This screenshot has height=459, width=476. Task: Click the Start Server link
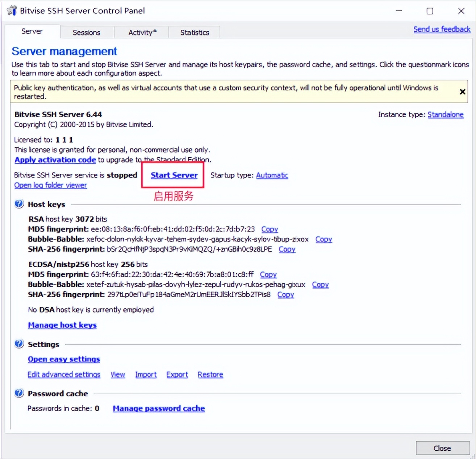[174, 175]
